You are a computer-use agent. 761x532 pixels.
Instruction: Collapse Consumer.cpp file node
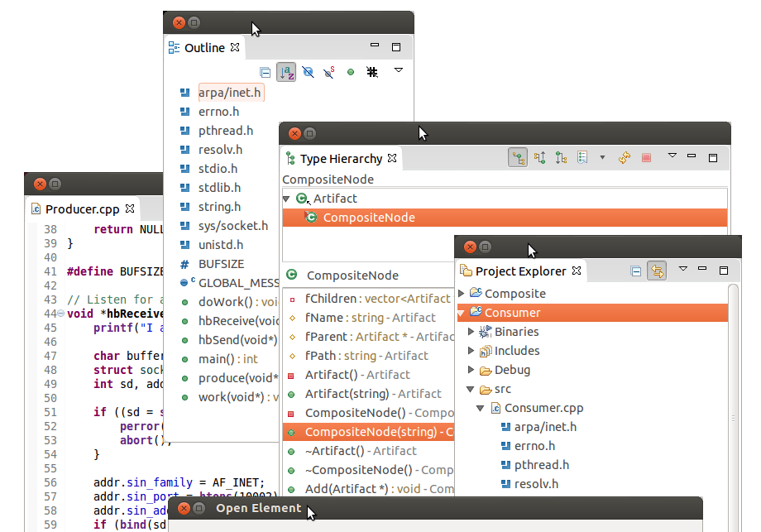pyautogui.click(x=480, y=408)
